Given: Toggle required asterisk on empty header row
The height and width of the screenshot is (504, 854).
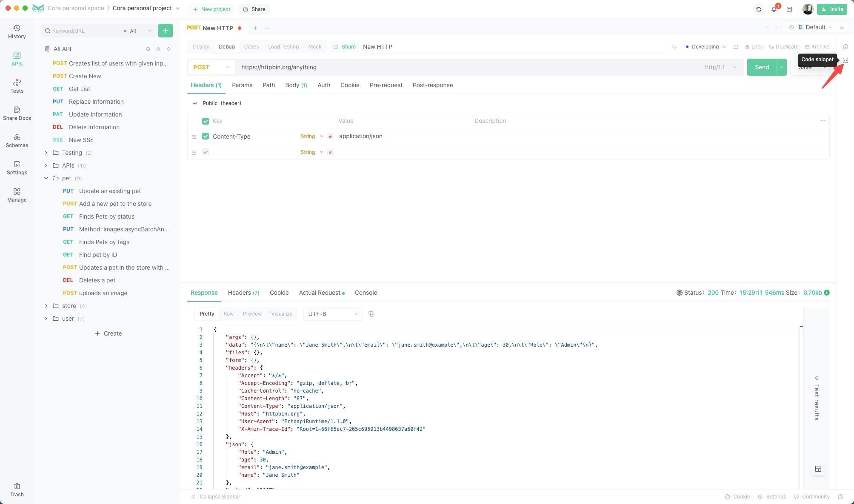Looking at the screenshot, I should [x=330, y=152].
